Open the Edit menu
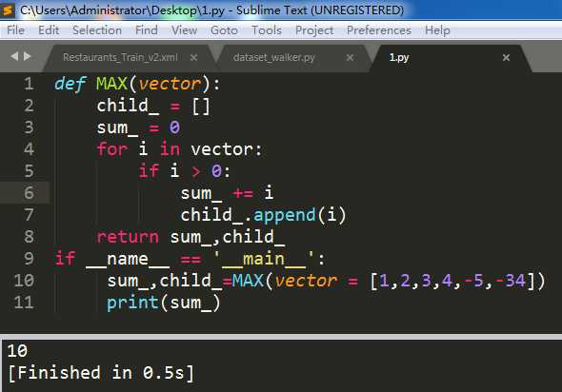Viewport: 562px width, 392px height. pyautogui.click(x=49, y=30)
